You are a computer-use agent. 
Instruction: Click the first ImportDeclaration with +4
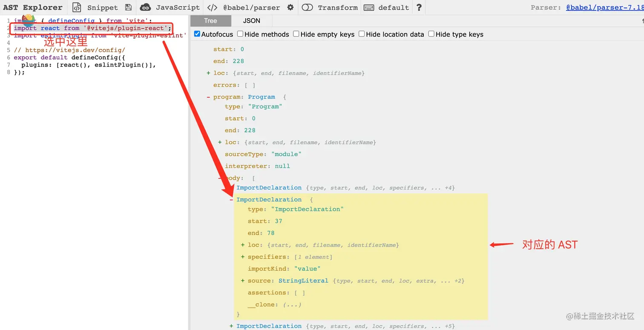[x=269, y=187]
